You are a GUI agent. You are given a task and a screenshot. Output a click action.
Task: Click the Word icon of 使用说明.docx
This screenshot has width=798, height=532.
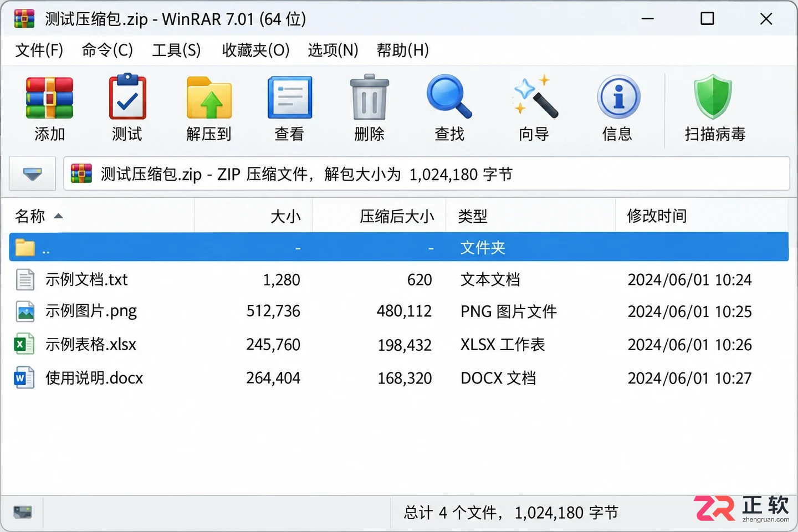point(24,377)
